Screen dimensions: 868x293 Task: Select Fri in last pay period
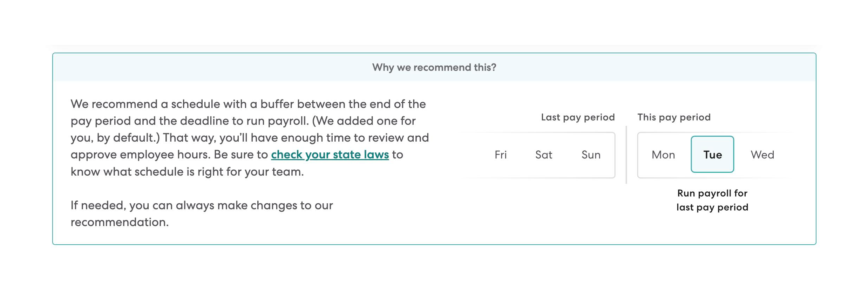(500, 155)
